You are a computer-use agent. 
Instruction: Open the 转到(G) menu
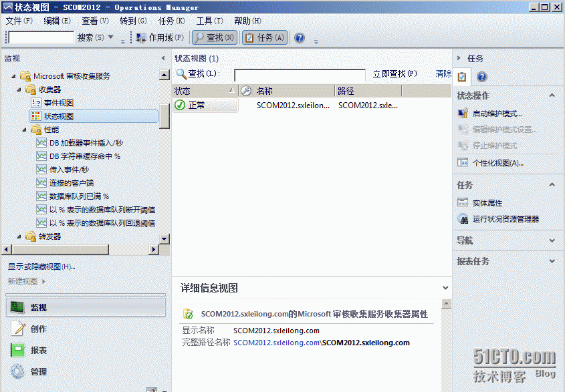(x=133, y=21)
